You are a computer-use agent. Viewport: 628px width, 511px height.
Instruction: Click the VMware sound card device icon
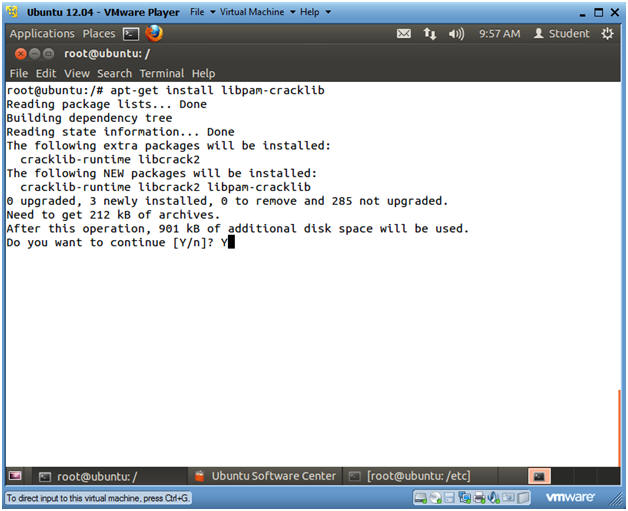click(x=493, y=498)
